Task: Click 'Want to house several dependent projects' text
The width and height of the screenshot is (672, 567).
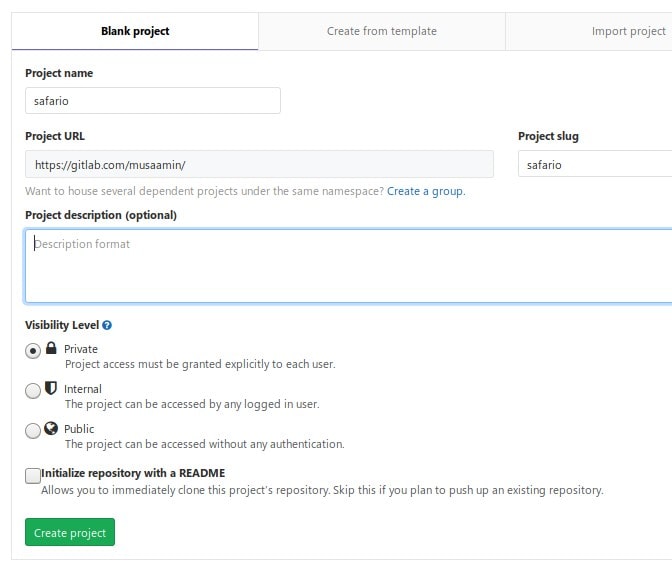Action: [204, 191]
